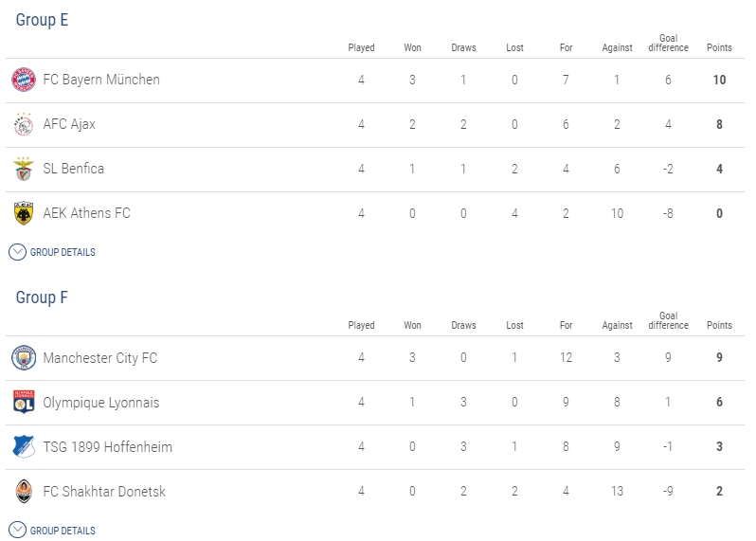Click the Manchester City FC crest
756x541 pixels.
click(24, 358)
